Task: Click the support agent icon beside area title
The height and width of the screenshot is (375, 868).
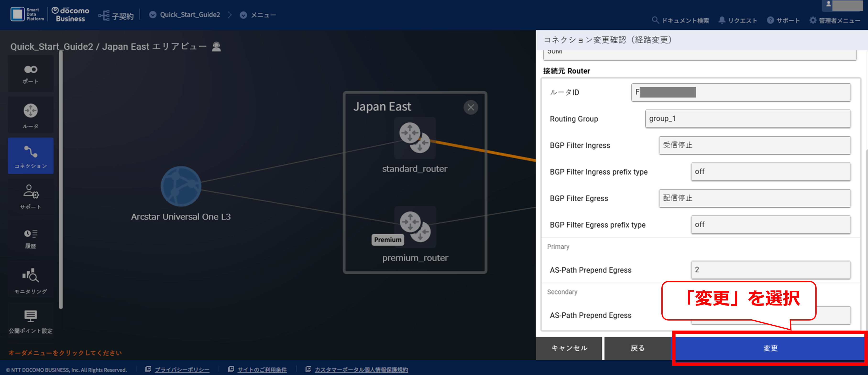Action: (x=216, y=46)
